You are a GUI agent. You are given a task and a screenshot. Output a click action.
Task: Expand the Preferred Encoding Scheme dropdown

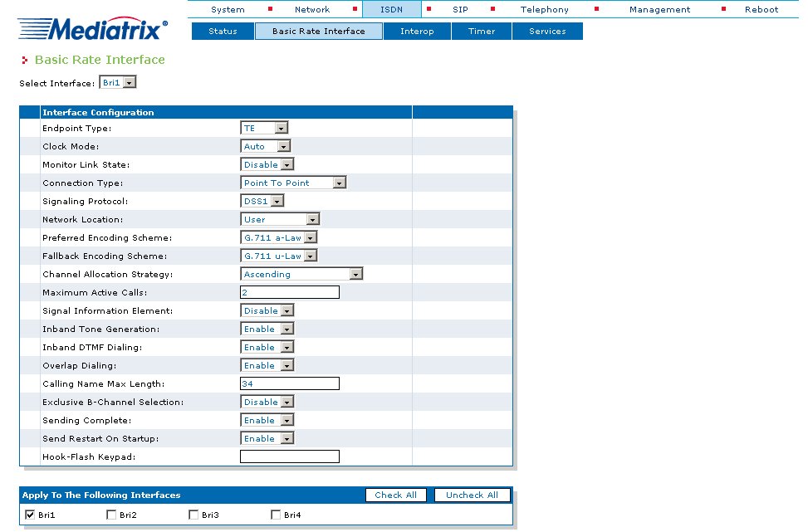click(x=278, y=237)
